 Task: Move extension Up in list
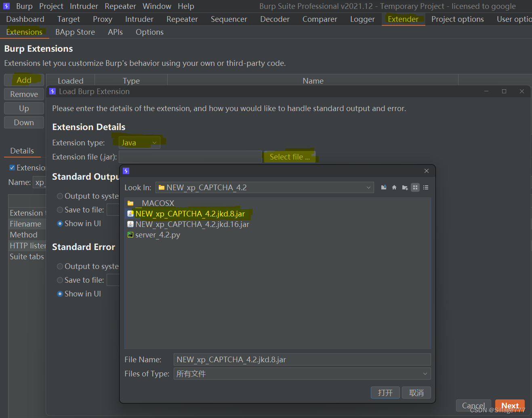pos(24,108)
